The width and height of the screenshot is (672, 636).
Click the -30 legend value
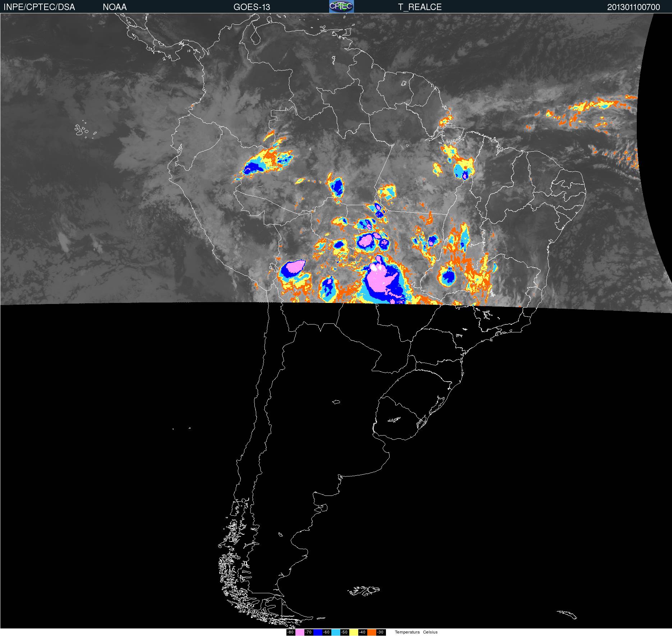tap(380, 632)
